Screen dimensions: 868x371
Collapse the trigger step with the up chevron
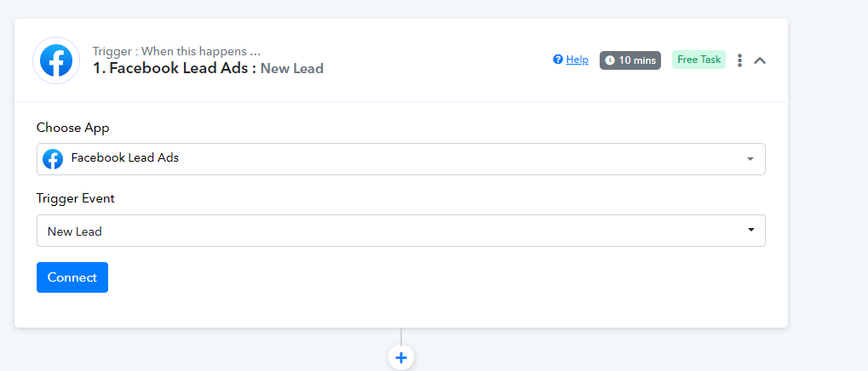coord(760,60)
